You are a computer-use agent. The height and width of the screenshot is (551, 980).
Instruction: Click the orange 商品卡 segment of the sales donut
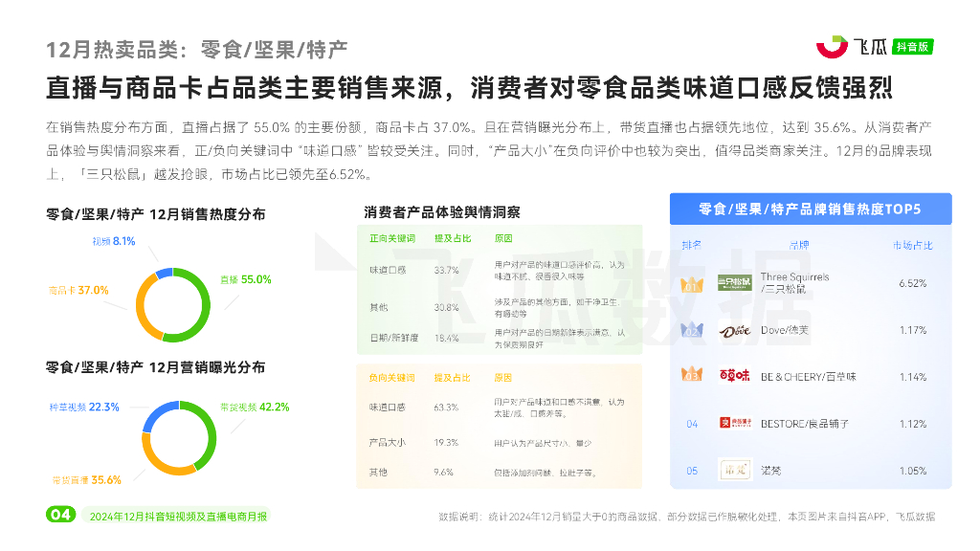[142, 305]
